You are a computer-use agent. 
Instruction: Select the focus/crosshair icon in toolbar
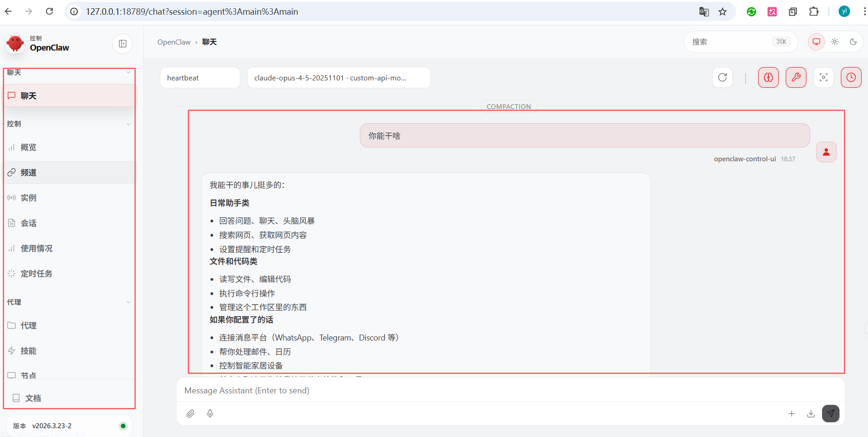click(823, 77)
